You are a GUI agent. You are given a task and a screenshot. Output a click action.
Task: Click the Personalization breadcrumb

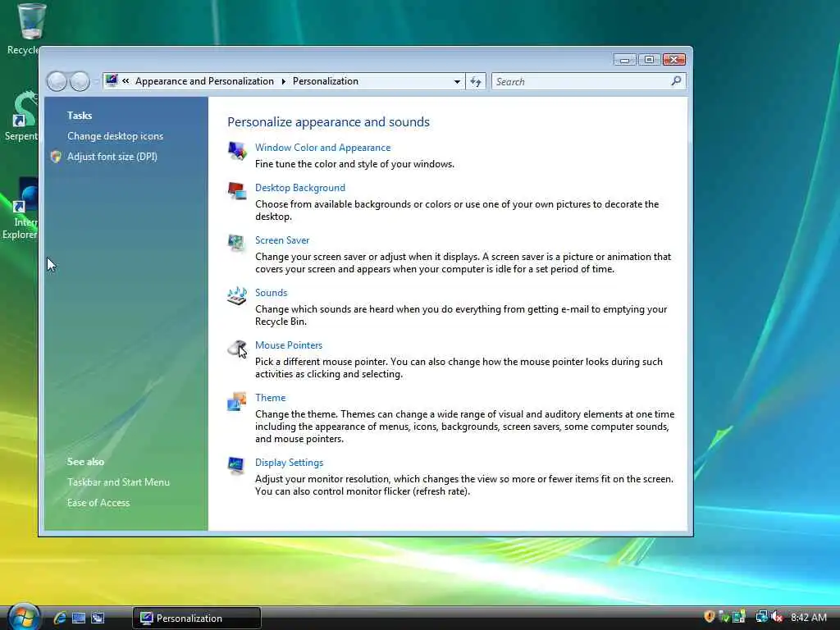coord(325,81)
